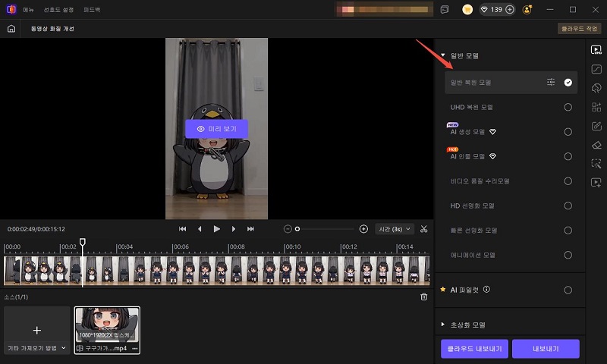This screenshot has height=364, width=607.
Task: Play the video
Action: [216, 229]
